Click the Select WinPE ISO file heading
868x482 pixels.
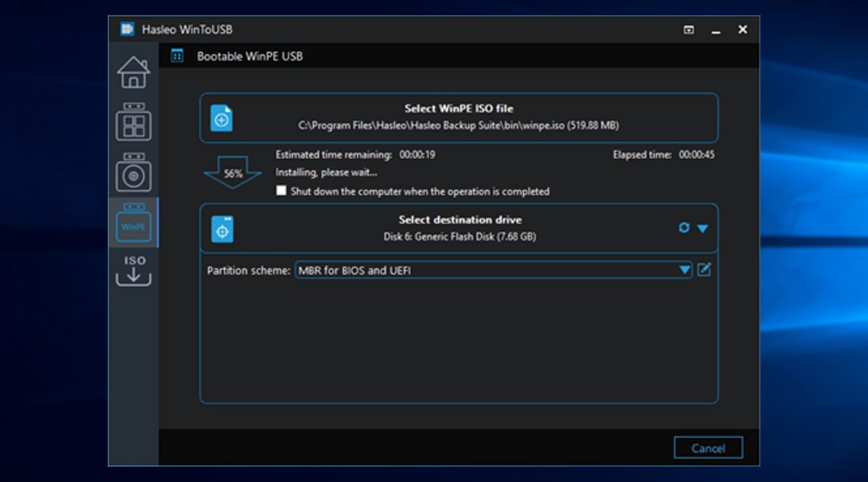459,108
